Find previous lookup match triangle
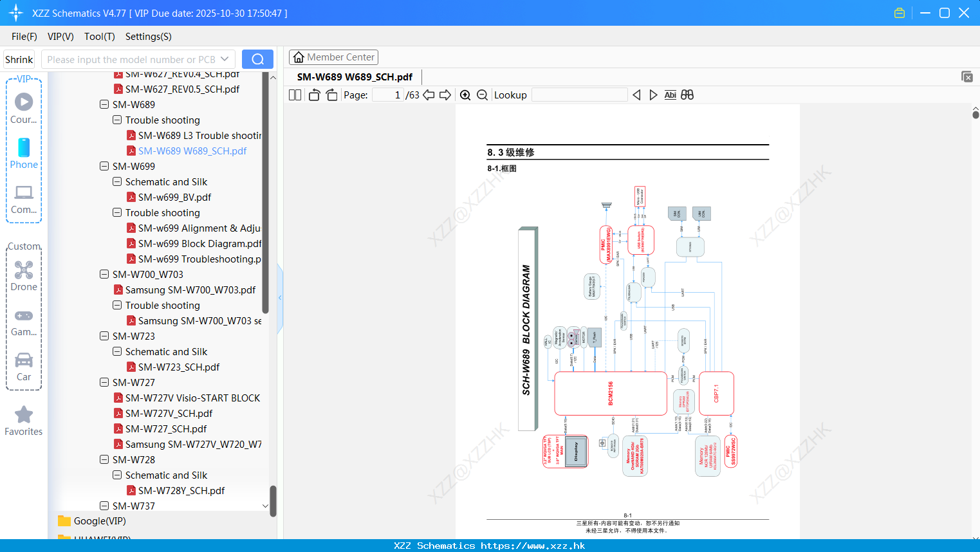Viewport: 980px width, 552px height. (x=636, y=95)
